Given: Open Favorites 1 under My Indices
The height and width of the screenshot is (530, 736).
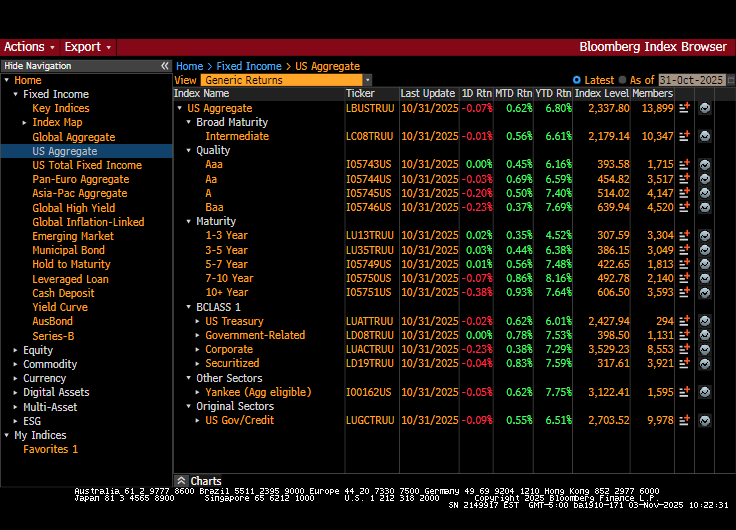Looking at the screenshot, I should pyautogui.click(x=50, y=449).
